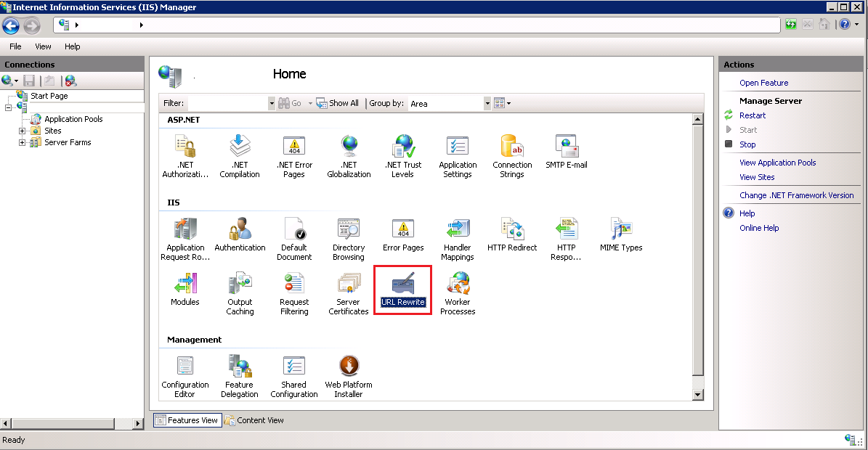Viewport: 868px width, 450px height.
Task: Open .NET Authorization Rules feature
Action: [185, 157]
